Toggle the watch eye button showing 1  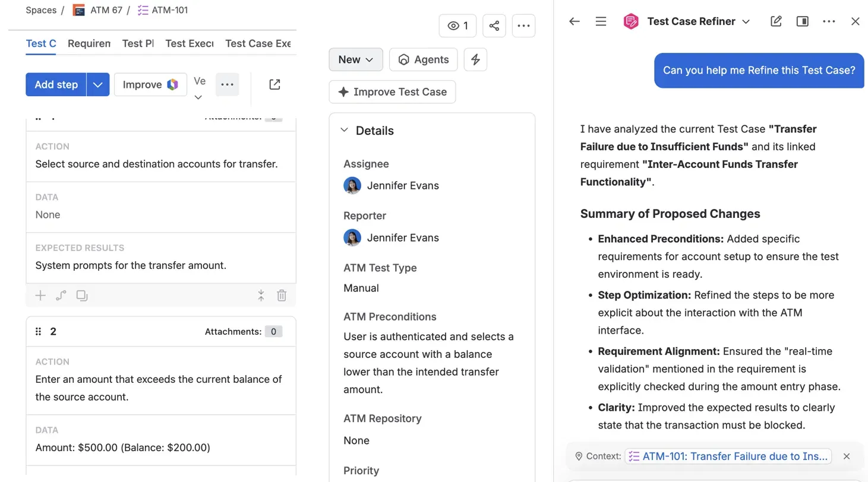[x=457, y=26]
